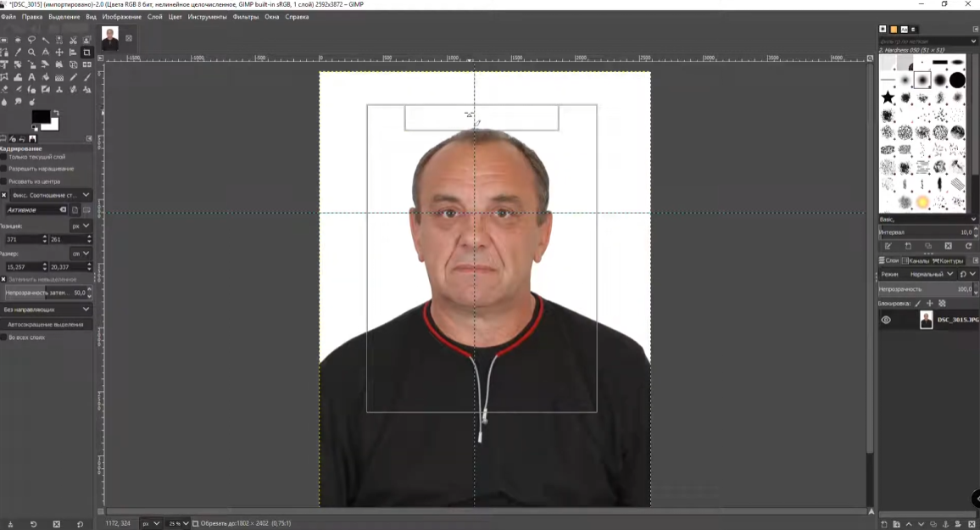The height and width of the screenshot is (530, 980).
Task: Select the Ellipse Select tool
Action: tap(18, 40)
